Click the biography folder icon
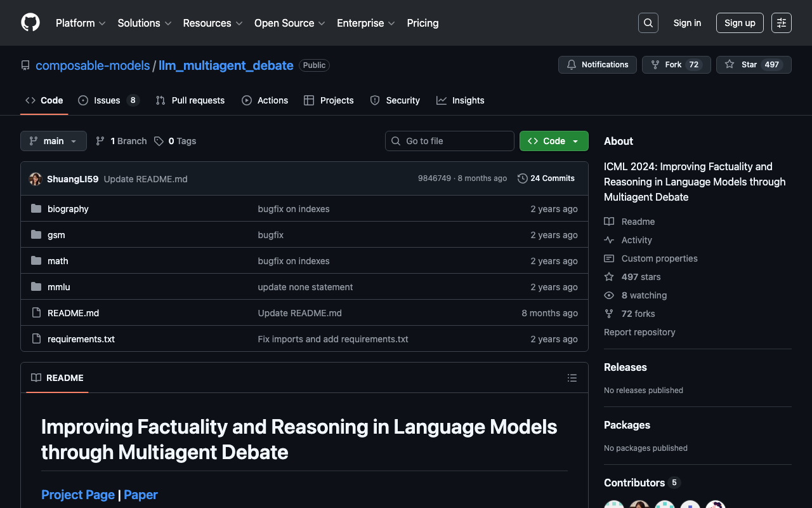 pos(36,209)
